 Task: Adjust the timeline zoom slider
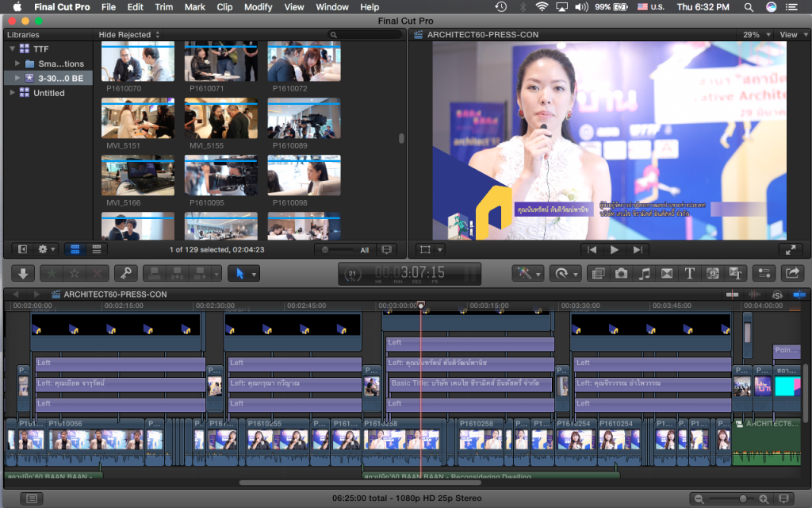tap(742, 498)
